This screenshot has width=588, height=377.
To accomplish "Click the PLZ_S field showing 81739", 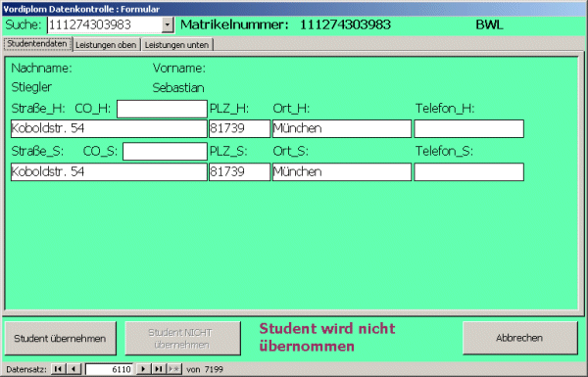I will pyautogui.click(x=240, y=172).
